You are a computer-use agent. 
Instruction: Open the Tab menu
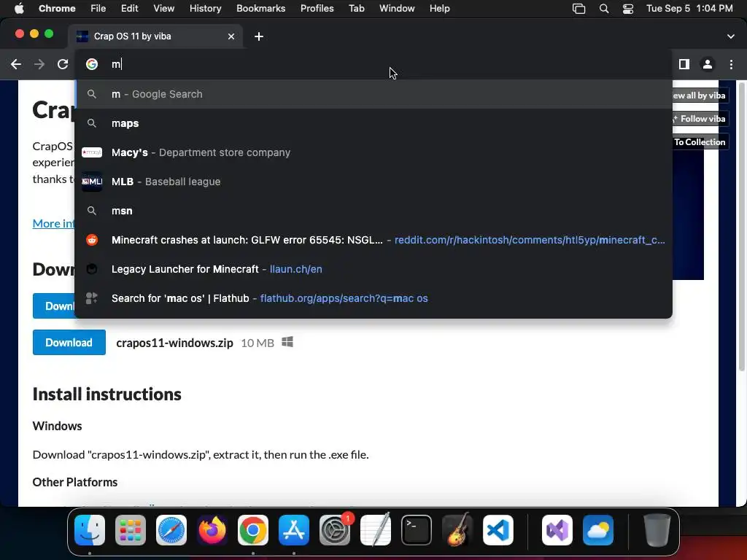[356, 9]
